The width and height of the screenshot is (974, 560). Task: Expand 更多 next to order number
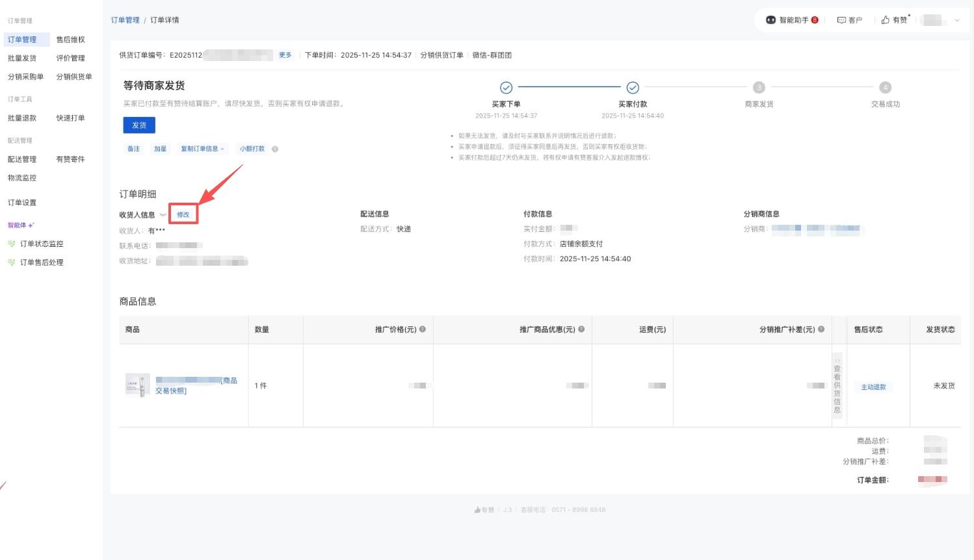[285, 55]
